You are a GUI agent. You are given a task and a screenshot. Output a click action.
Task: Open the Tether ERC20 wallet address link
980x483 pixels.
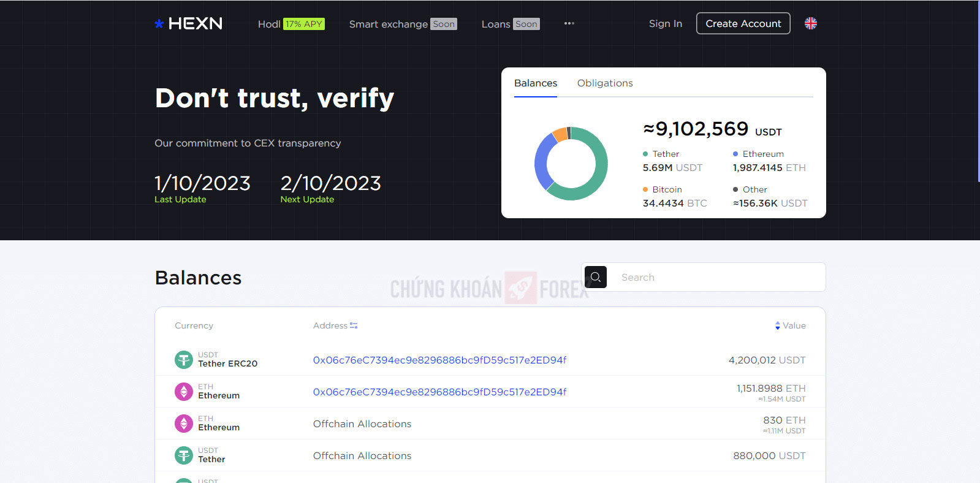coord(439,360)
